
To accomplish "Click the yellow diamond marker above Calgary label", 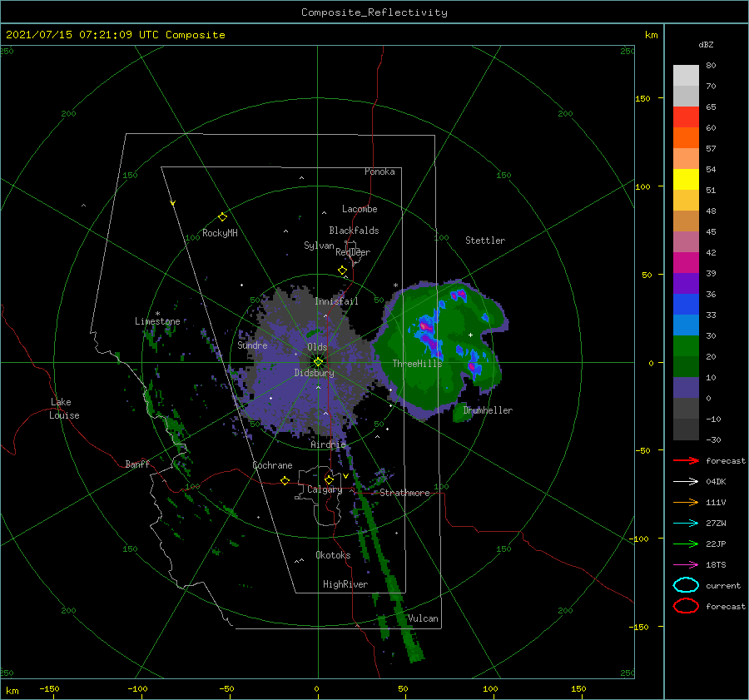I will click(x=329, y=479).
